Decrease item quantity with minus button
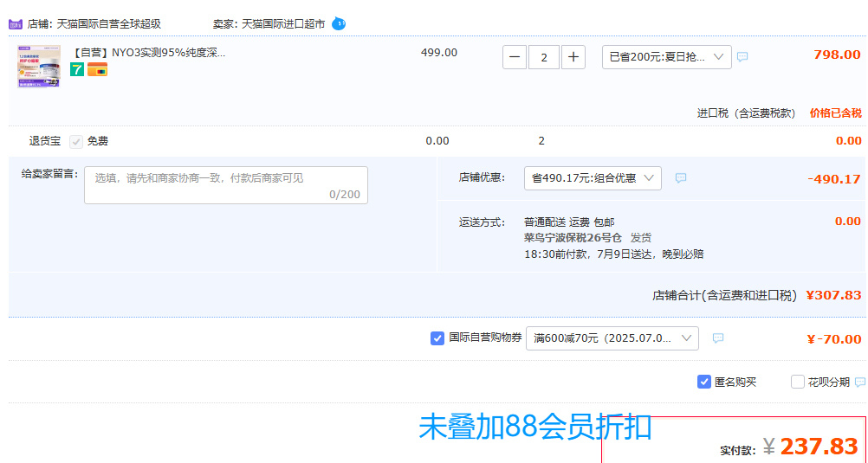The height and width of the screenshot is (463, 868). 515,57
